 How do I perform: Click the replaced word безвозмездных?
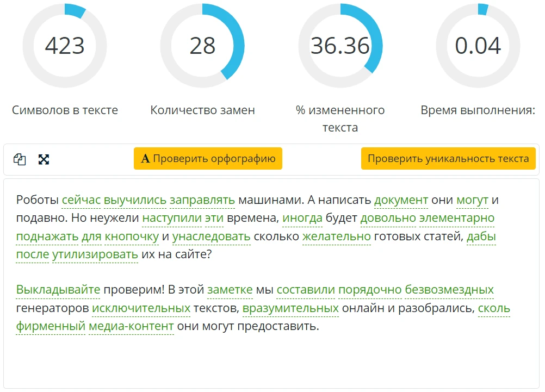click(449, 289)
